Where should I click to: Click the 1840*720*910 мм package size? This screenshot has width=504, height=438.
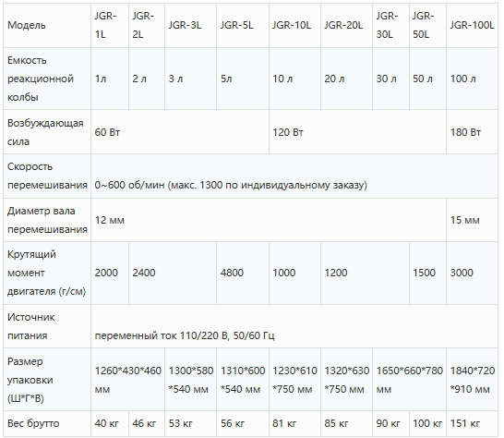(x=472, y=380)
